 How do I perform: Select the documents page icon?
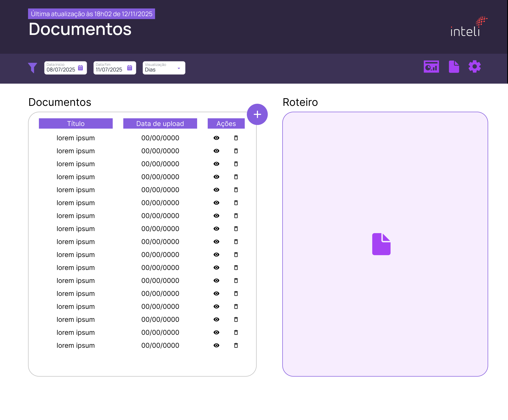click(x=453, y=66)
